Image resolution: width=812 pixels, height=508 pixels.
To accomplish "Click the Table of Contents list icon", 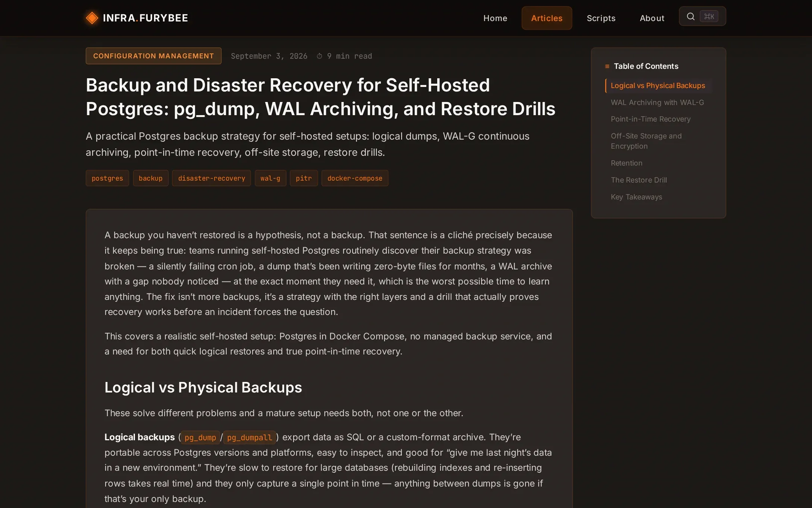I will (607, 66).
